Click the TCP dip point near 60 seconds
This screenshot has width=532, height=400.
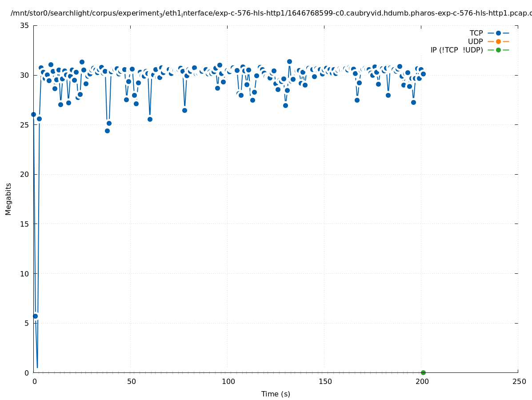pyautogui.click(x=150, y=119)
